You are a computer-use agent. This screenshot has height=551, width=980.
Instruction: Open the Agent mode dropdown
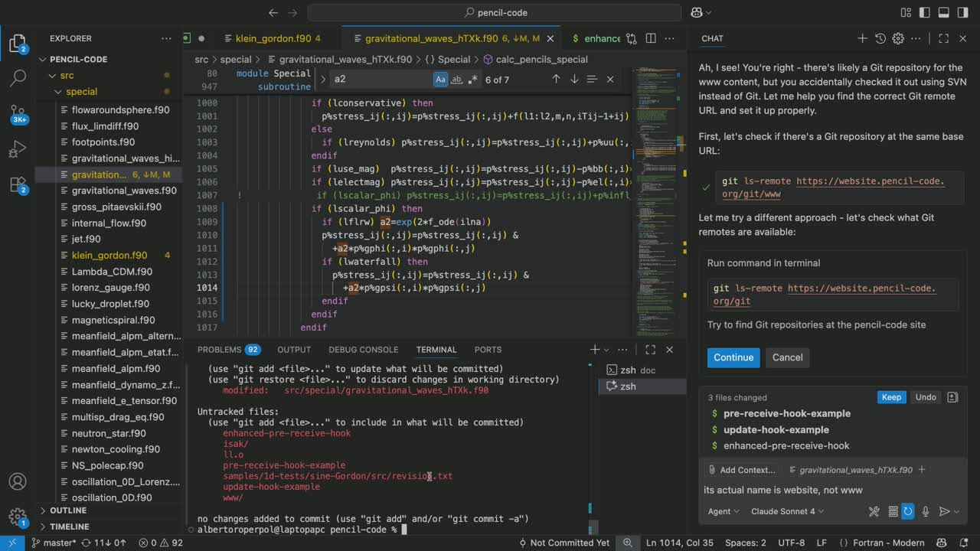pyautogui.click(x=724, y=511)
